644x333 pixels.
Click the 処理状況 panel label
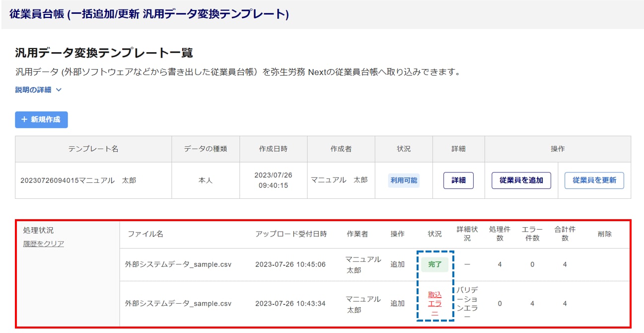click(x=38, y=231)
